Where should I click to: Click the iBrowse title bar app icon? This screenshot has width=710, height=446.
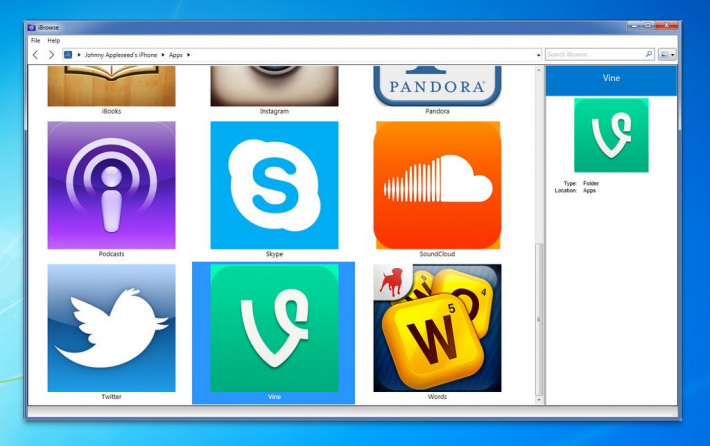coord(32,28)
